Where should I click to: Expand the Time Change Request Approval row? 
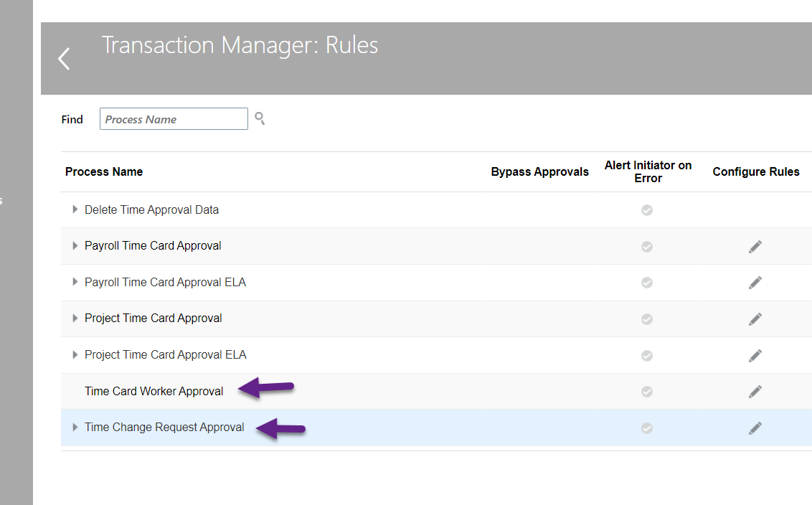tap(75, 427)
